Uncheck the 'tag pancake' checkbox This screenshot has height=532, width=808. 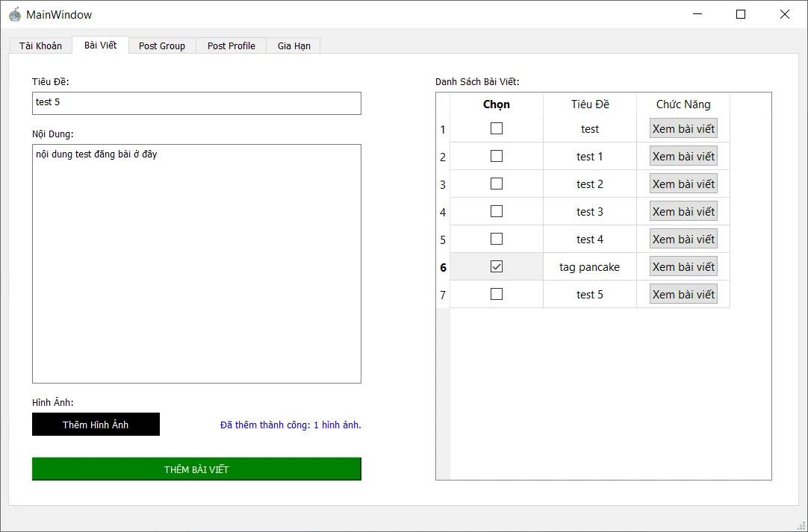pos(497,266)
